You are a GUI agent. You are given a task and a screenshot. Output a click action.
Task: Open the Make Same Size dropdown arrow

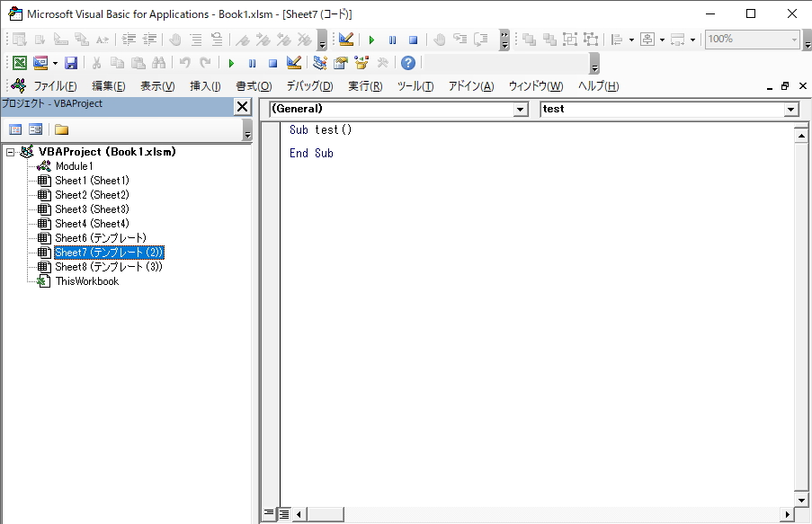tap(692, 40)
